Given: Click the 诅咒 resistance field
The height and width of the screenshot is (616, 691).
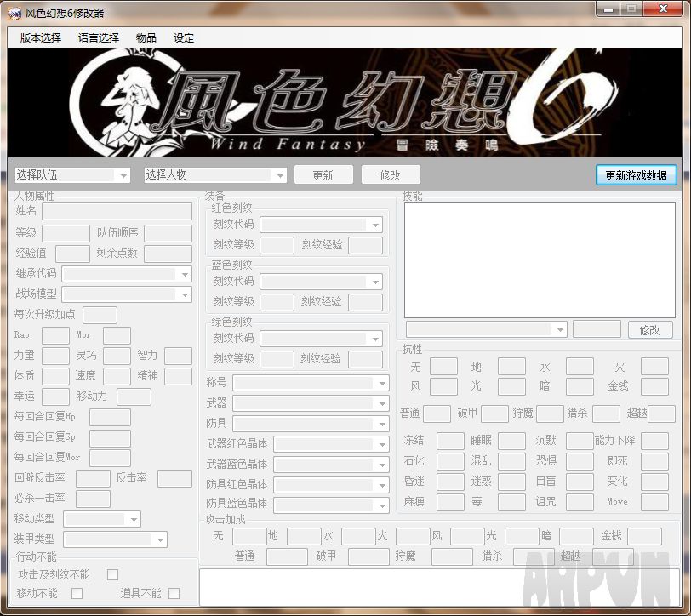Looking at the screenshot, I should tap(580, 502).
